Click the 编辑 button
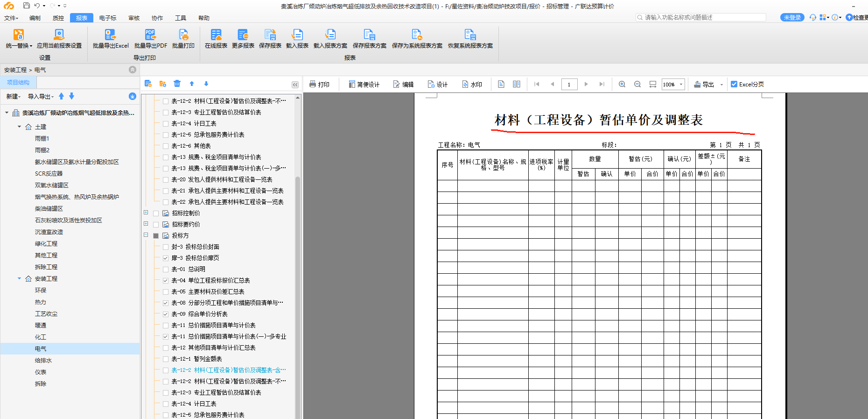Viewport: 868px width, 419px height. coord(404,84)
